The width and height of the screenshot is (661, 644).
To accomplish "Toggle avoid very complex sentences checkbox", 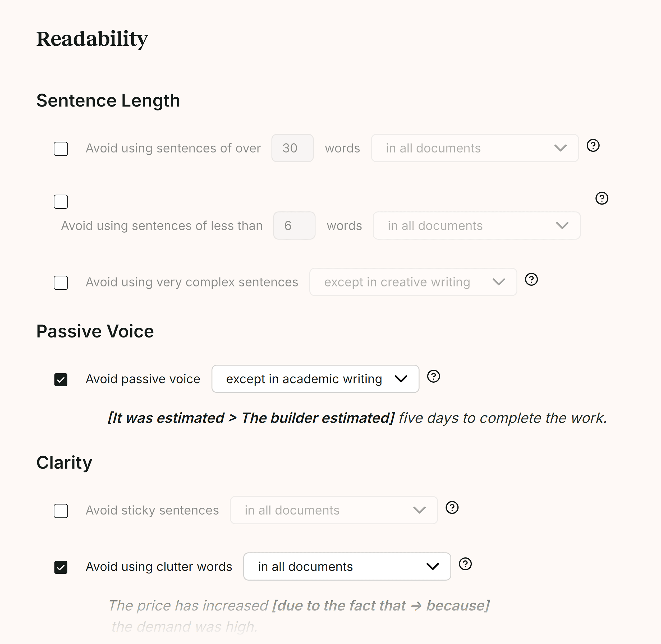I will pos(61,282).
